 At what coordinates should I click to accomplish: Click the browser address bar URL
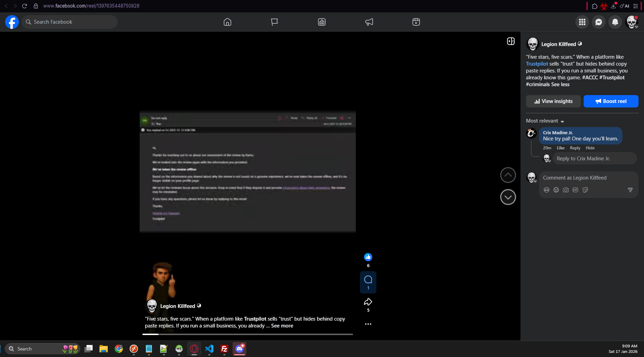point(91,6)
